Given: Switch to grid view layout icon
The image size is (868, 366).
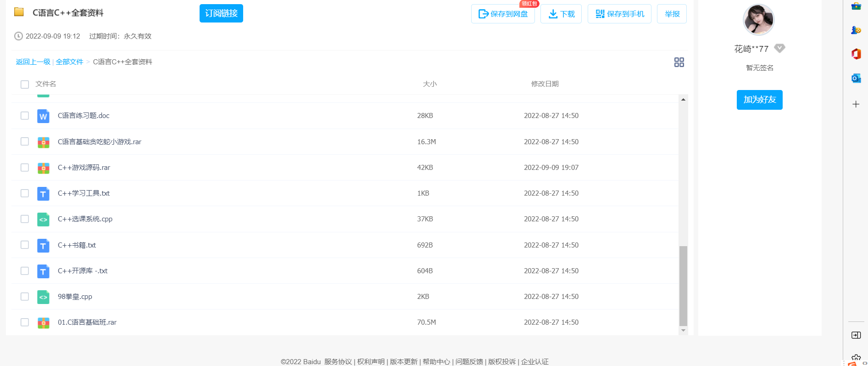Looking at the screenshot, I should point(679,62).
